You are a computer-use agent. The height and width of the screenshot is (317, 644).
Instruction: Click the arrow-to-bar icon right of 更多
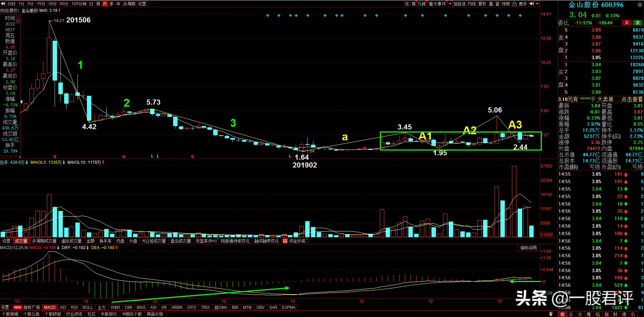click(x=532, y=4)
